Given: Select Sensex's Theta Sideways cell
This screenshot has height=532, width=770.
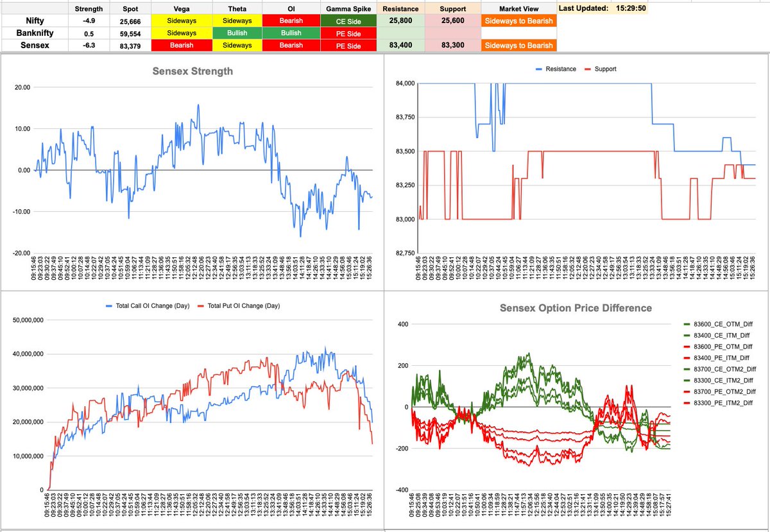Looking at the screenshot, I should [237, 45].
